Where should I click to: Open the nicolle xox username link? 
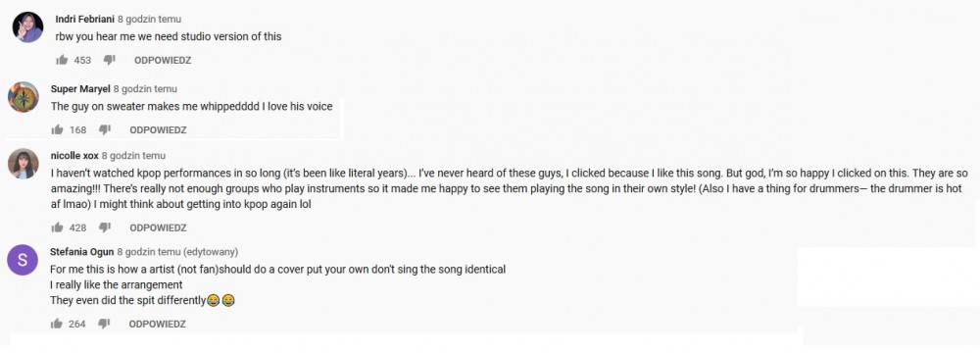(x=74, y=156)
